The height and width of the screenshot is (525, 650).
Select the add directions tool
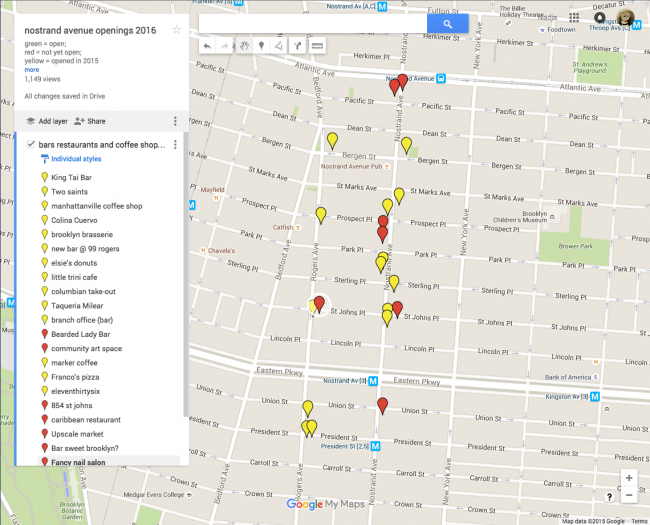click(297, 46)
